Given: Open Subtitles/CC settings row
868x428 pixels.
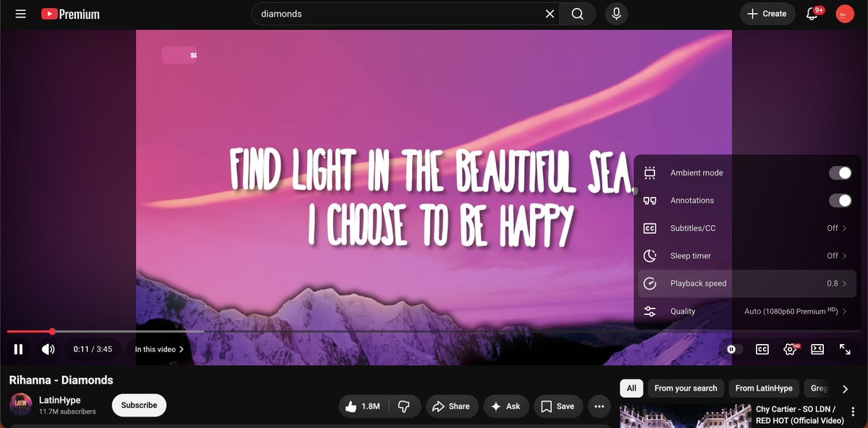Looking at the screenshot, I should coord(747,228).
